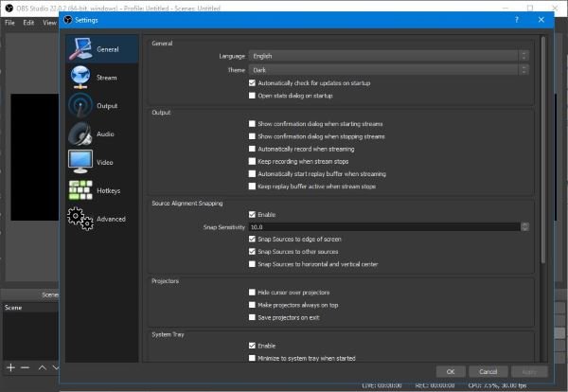
Task: Open the Video settings monitor icon
Action: tap(80, 163)
